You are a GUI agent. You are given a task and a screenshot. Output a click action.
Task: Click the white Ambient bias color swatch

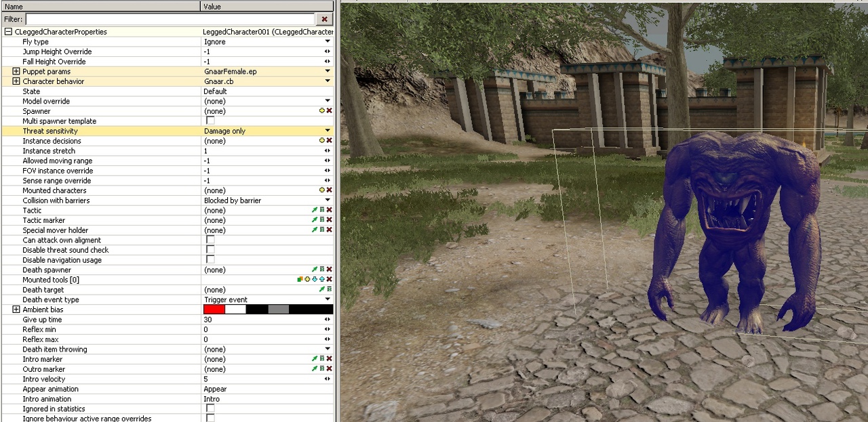tap(235, 310)
